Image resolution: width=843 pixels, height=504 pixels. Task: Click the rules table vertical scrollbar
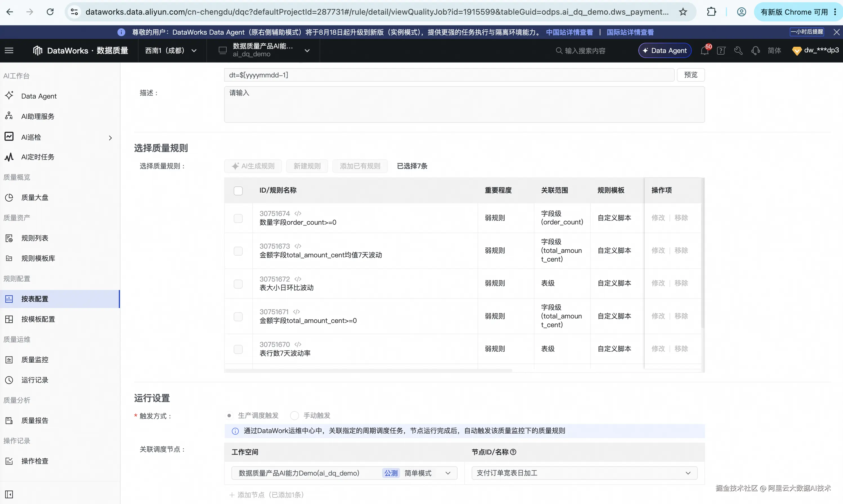[x=703, y=253]
